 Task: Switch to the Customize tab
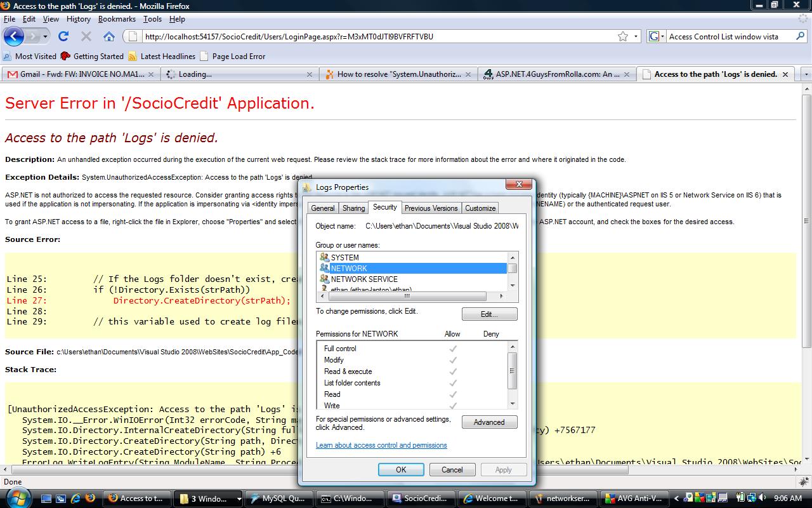click(480, 208)
